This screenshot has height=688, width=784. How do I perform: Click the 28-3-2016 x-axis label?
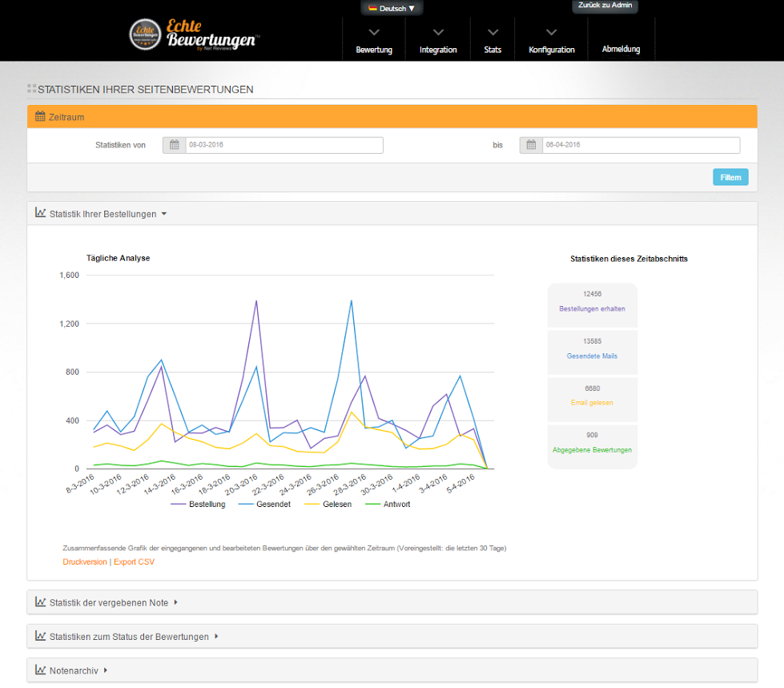(x=350, y=485)
